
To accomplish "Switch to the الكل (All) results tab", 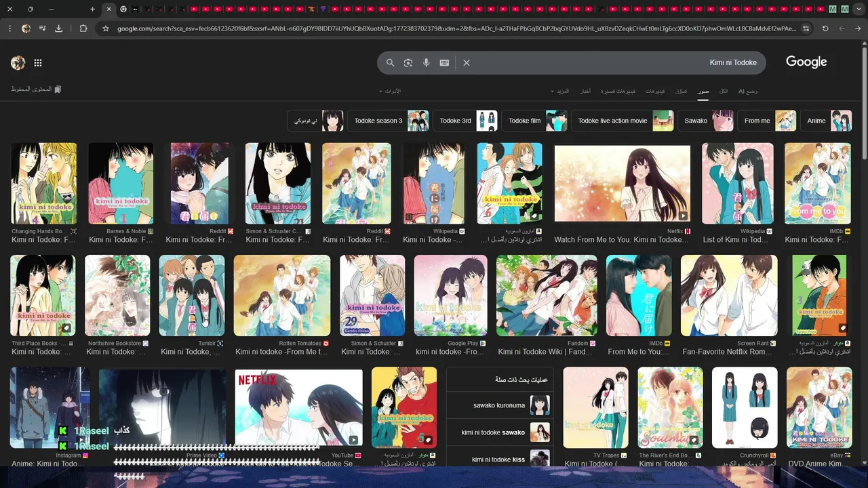I will [724, 91].
